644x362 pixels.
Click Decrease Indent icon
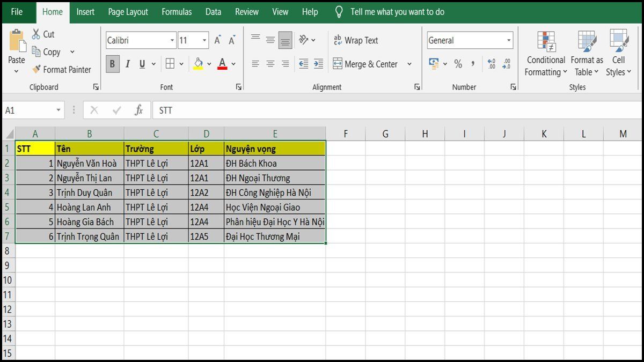(x=304, y=64)
